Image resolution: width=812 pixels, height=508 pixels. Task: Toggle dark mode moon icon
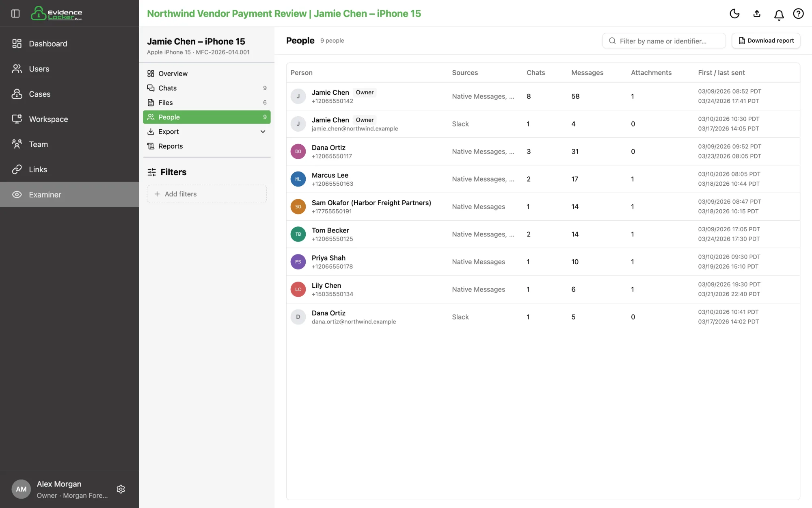pyautogui.click(x=734, y=13)
